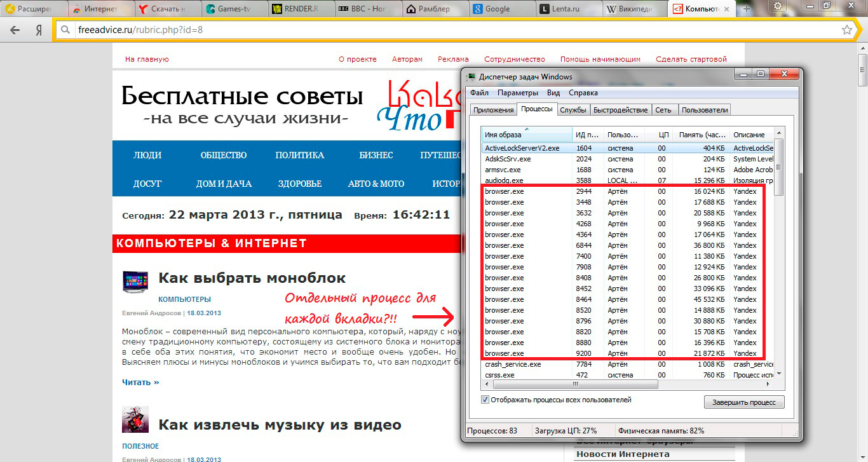Select the csrss.exe process row
The width and height of the screenshot is (868, 462).
(x=628, y=375)
